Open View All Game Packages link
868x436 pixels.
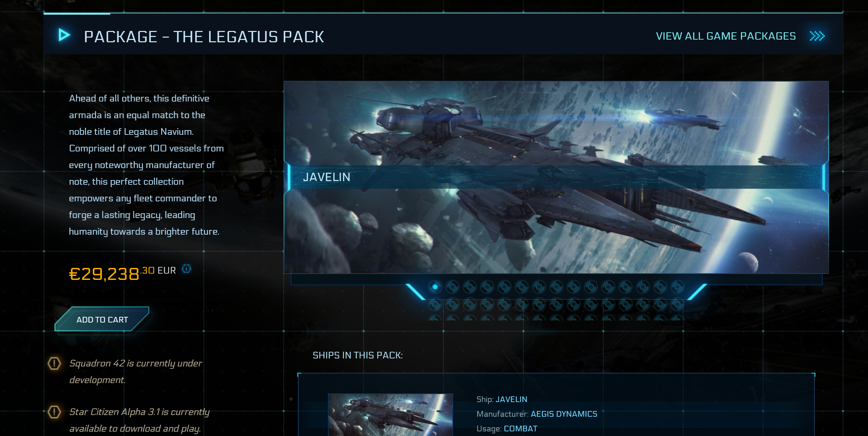coord(726,36)
